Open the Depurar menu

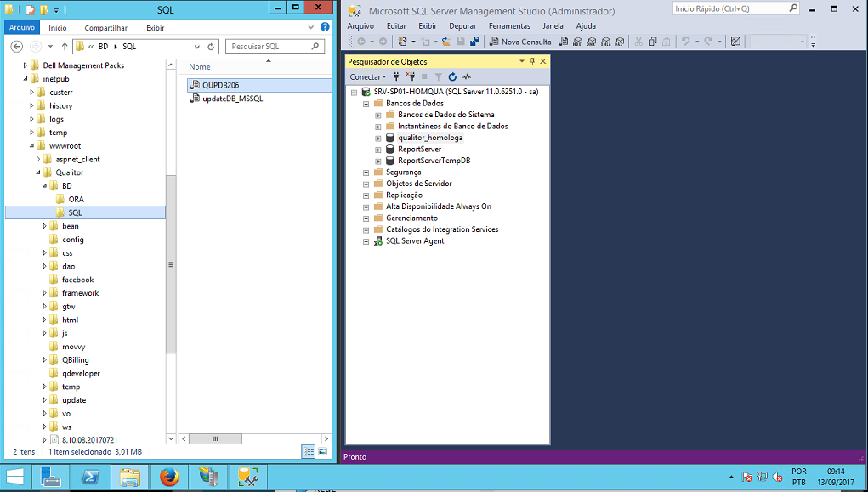462,26
